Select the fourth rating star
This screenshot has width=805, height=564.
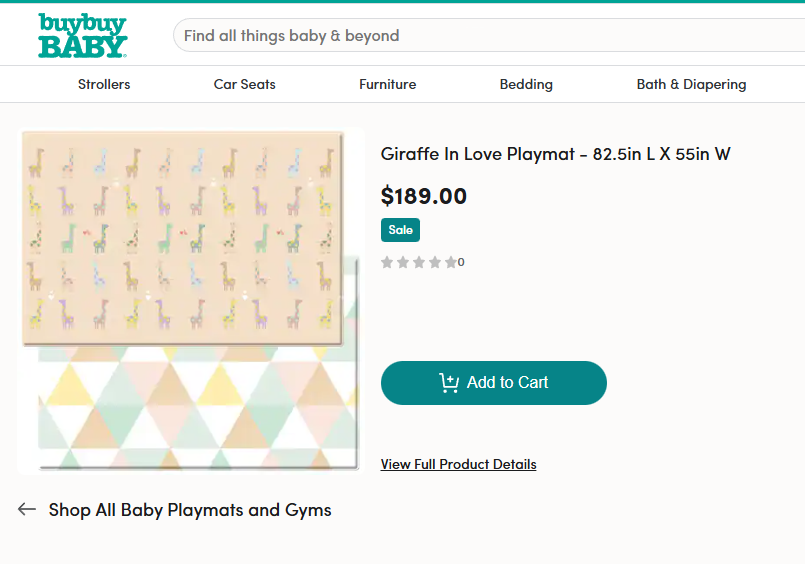click(x=435, y=262)
